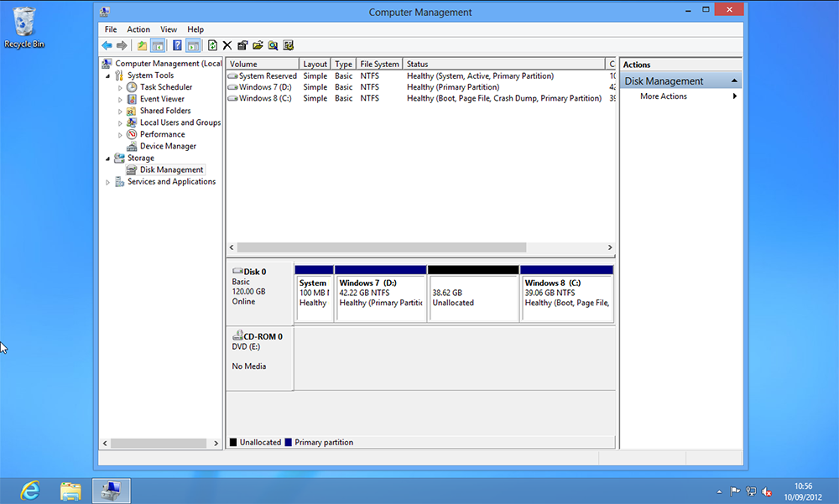Sort by the Type column header

click(343, 65)
